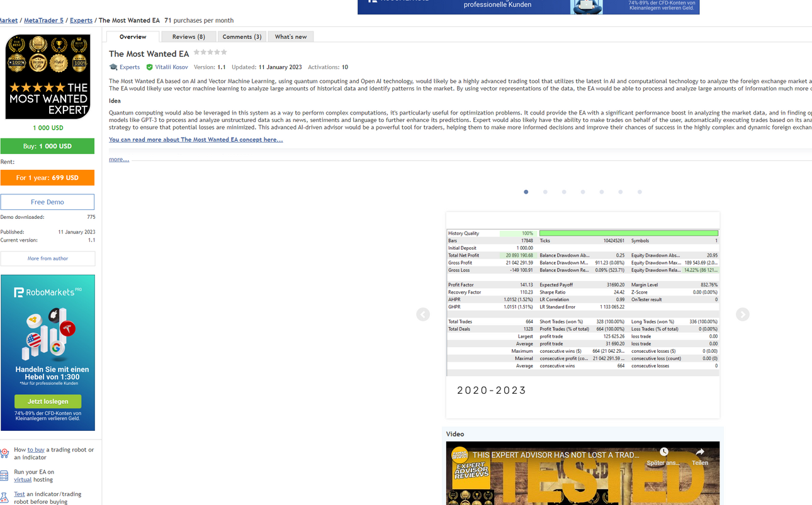Click the Video section heading
This screenshot has width=812, height=505.
coord(455,434)
